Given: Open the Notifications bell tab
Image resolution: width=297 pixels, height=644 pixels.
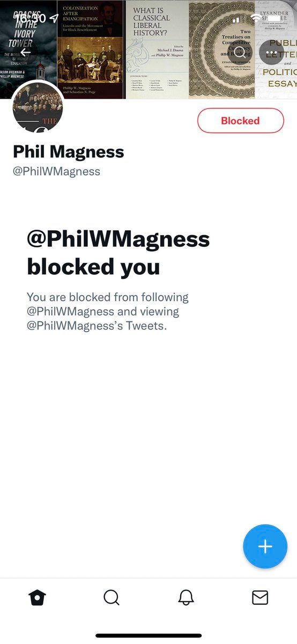Looking at the screenshot, I should (186, 597).
